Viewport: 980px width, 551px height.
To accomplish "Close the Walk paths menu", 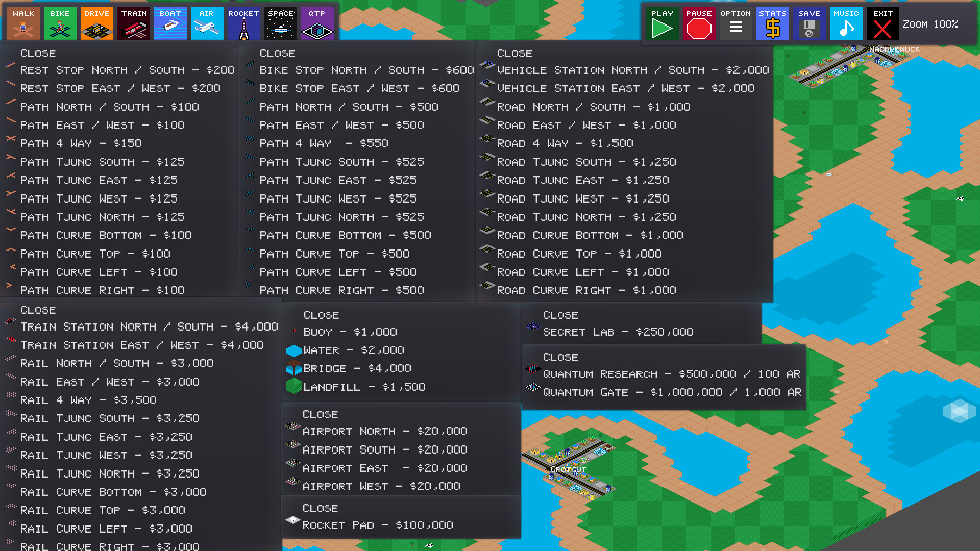I will 38,53.
